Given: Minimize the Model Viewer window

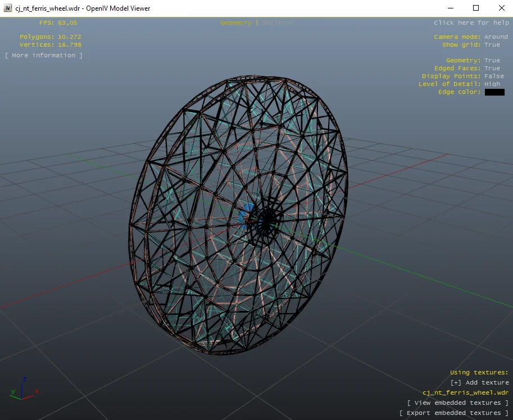Looking at the screenshot, I should [450, 8].
